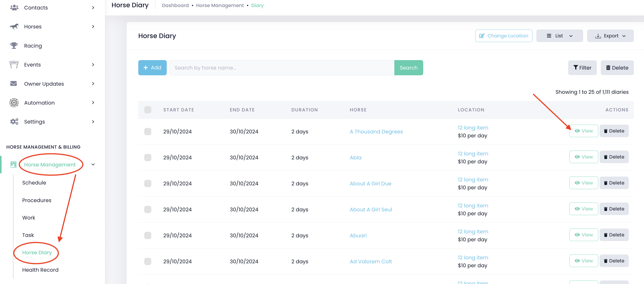Click the Search by horse name field
The width and height of the screenshot is (644, 284).
pyautogui.click(x=281, y=68)
